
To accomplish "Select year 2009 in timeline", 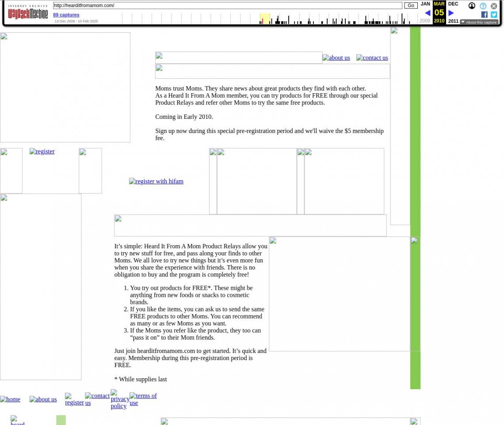I will pyautogui.click(x=424, y=21).
